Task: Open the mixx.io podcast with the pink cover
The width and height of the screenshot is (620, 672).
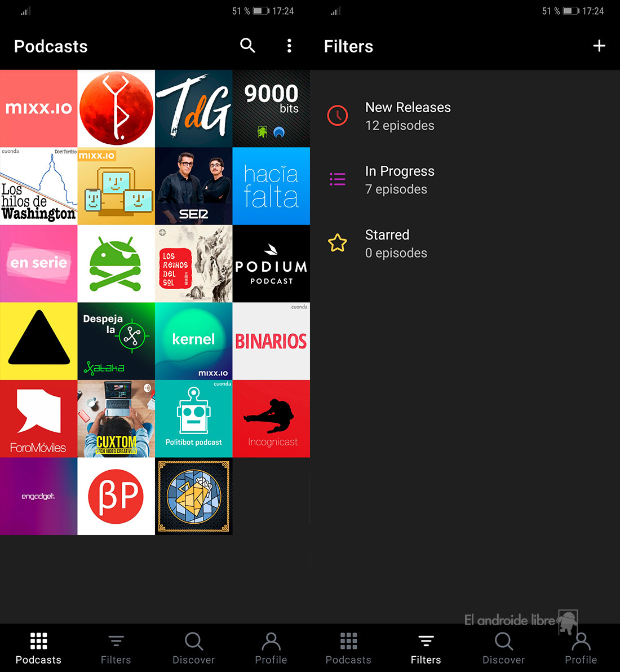Action: 38,108
